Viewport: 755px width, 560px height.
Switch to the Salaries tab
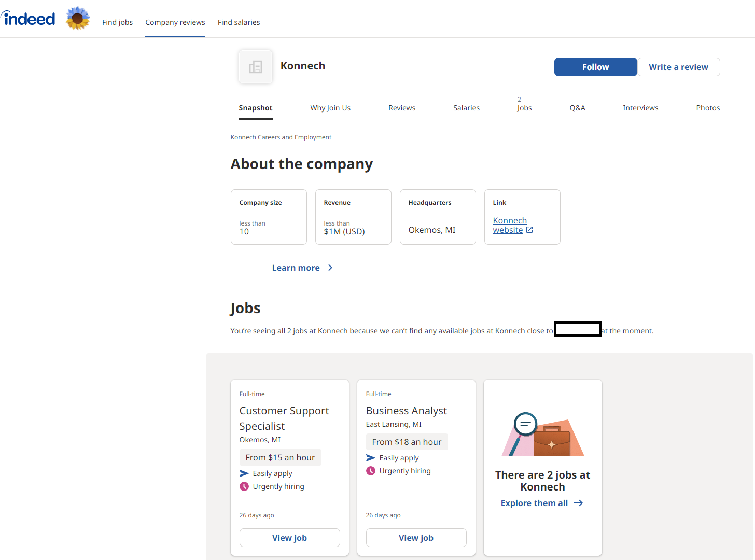tap(467, 108)
